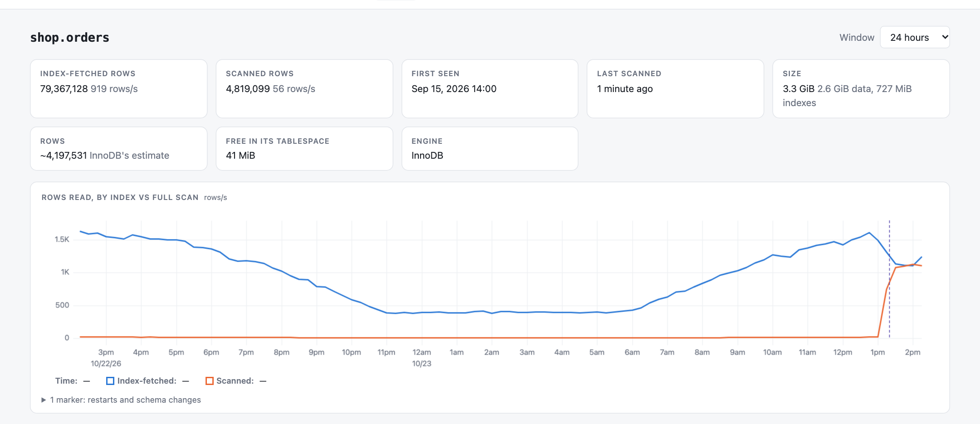Click the 1.5K y-axis label
This screenshot has width=980, height=424.
pyautogui.click(x=62, y=239)
